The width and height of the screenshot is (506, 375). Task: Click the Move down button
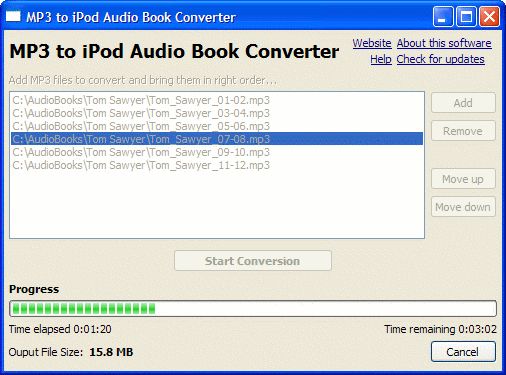(463, 207)
